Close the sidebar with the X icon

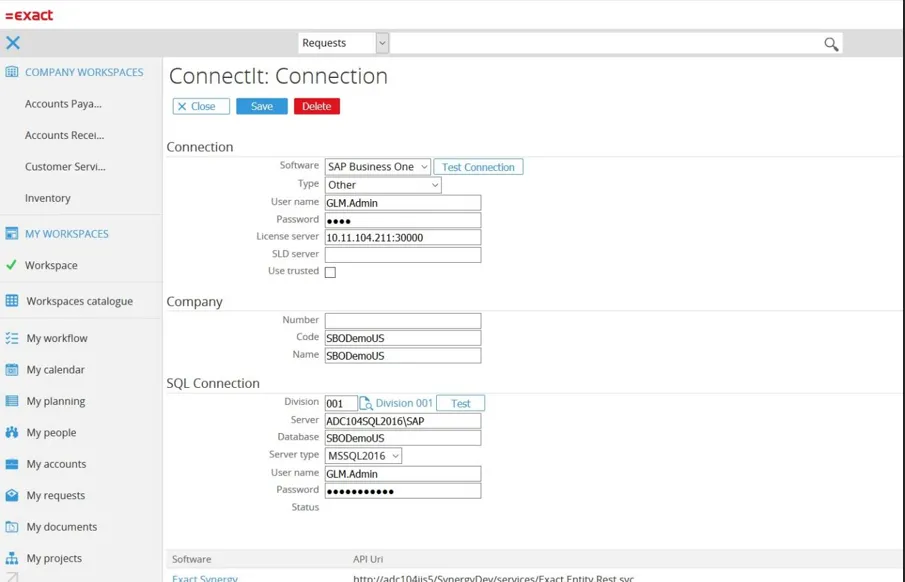13,42
